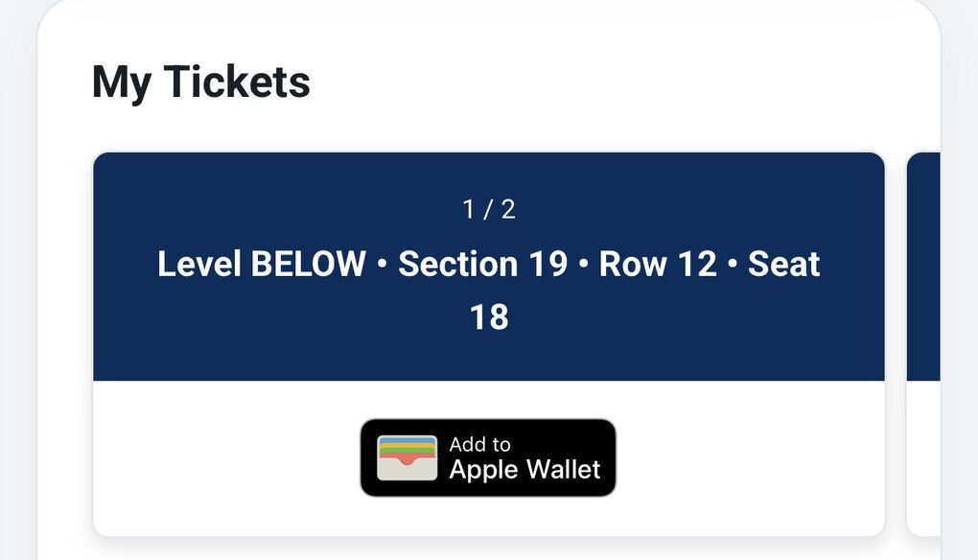The width and height of the screenshot is (978, 560).
Task: Tap the word "Level" on the ticket
Action: (x=198, y=264)
